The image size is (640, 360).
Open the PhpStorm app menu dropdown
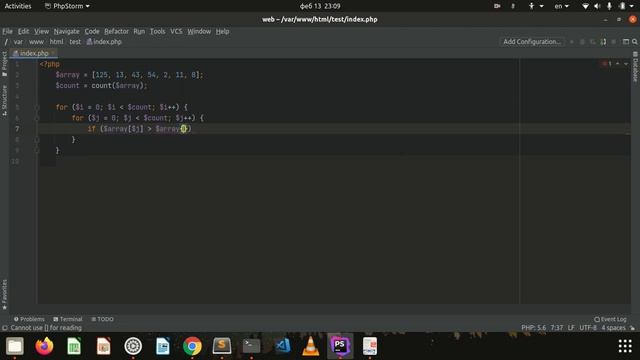(67, 6)
